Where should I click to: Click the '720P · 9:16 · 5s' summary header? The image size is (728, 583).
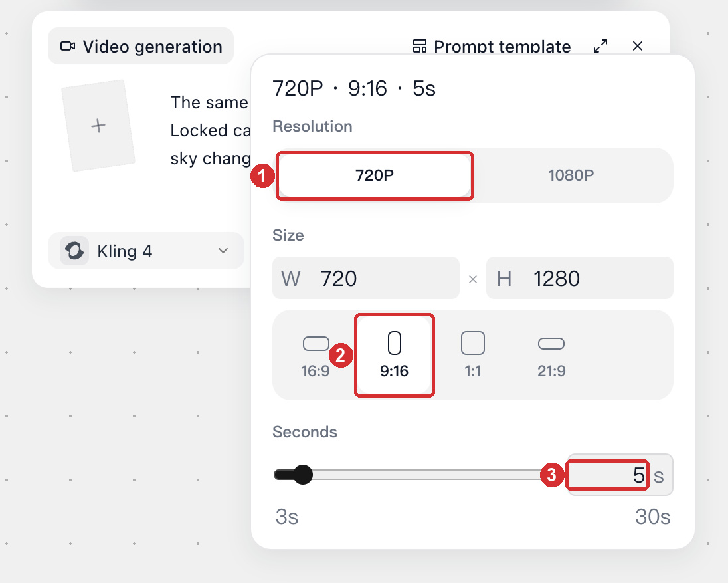pyautogui.click(x=354, y=88)
